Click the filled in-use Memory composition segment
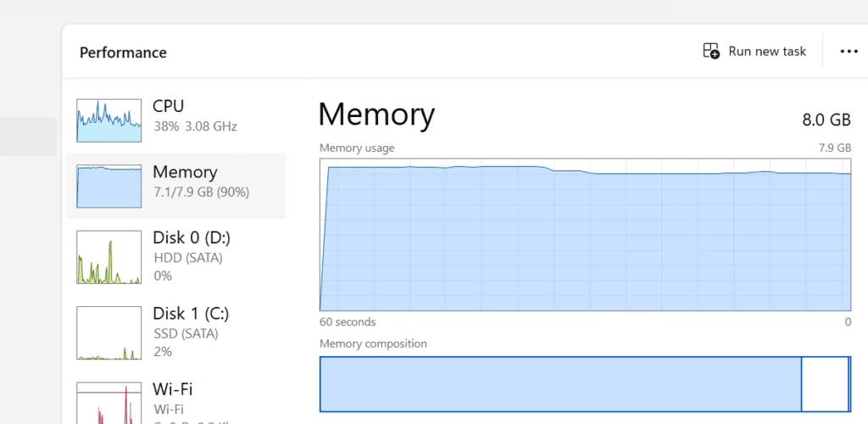The image size is (868, 424). [559, 384]
